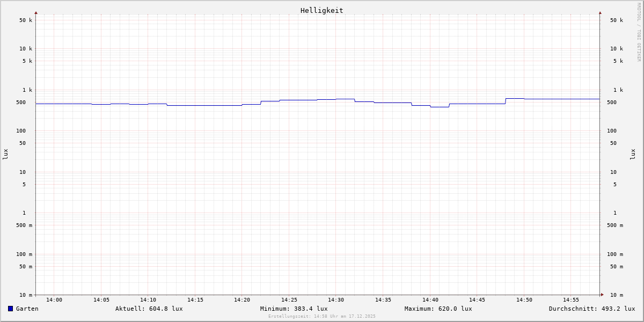Click the Helligkeit chart title
This screenshot has width=644, height=322.
(321, 10)
